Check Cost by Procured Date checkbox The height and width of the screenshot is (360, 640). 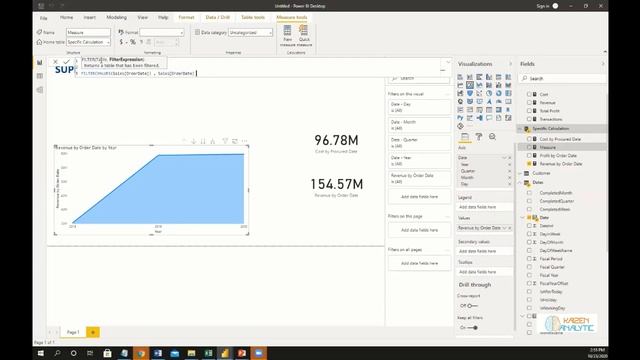(529, 139)
